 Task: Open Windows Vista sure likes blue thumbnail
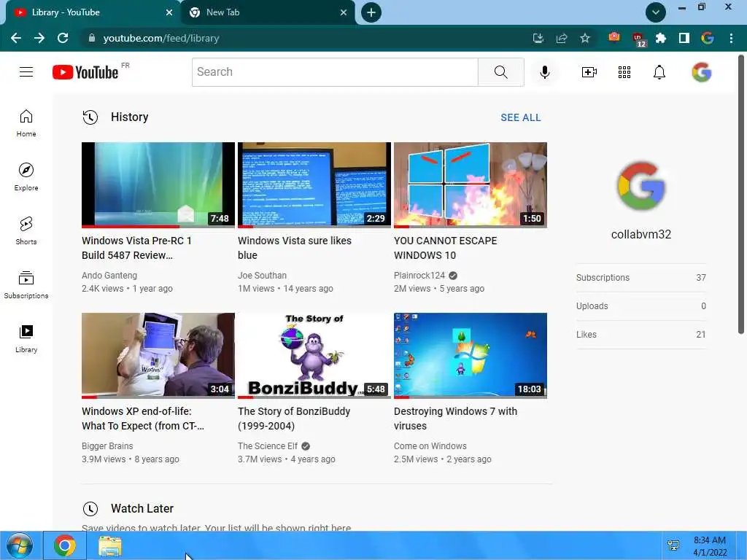tap(314, 184)
